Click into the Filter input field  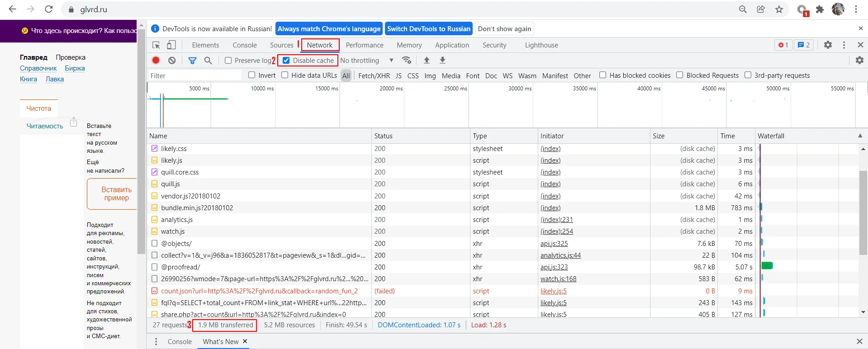pos(194,75)
